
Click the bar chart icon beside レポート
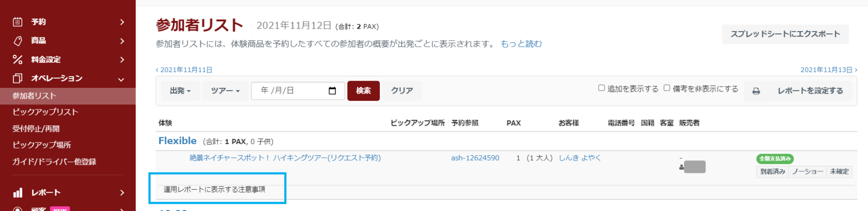tap(18, 193)
